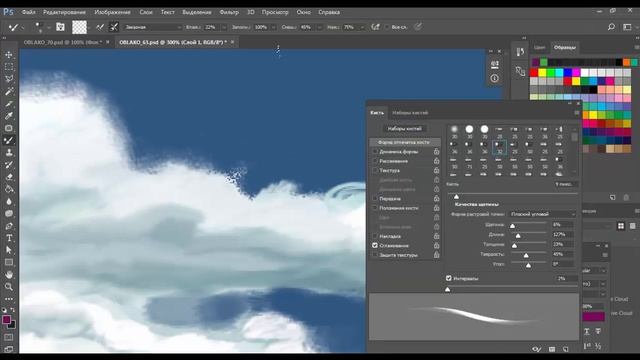Switch to the Цвет panel tab

coord(539,47)
